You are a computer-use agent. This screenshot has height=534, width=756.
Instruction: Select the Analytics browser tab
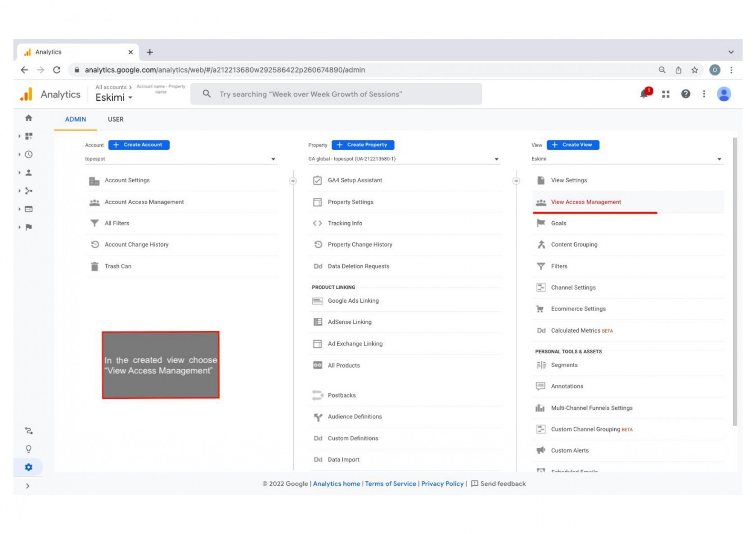pyautogui.click(x=79, y=52)
